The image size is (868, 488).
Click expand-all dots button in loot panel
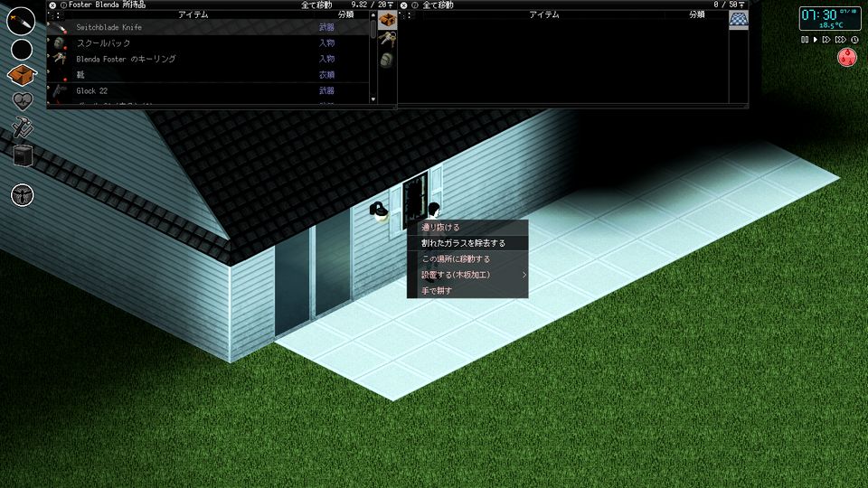click(406, 15)
